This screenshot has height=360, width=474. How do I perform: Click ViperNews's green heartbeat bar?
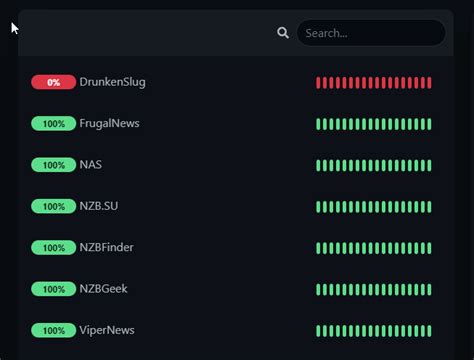374,331
